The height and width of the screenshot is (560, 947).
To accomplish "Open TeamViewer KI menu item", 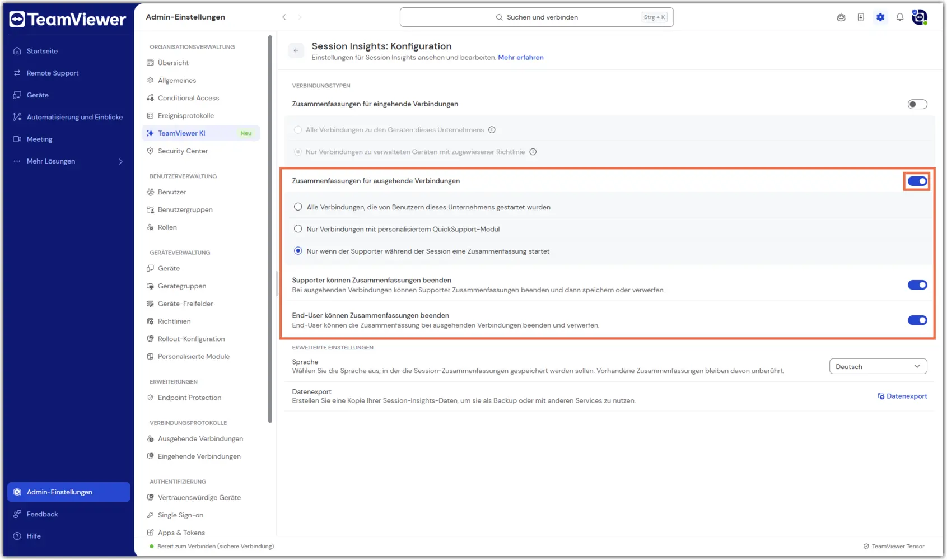I will pyautogui.click(x=201, y=133).
